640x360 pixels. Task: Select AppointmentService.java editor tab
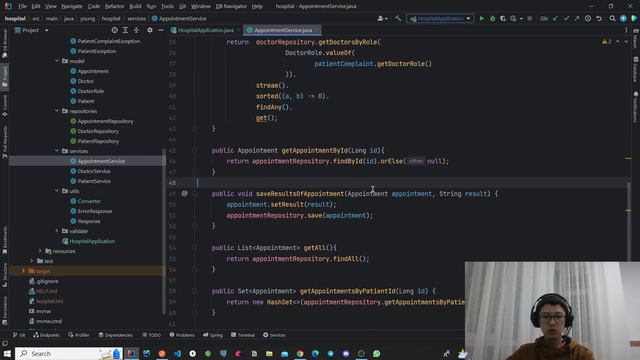(282, 30)
